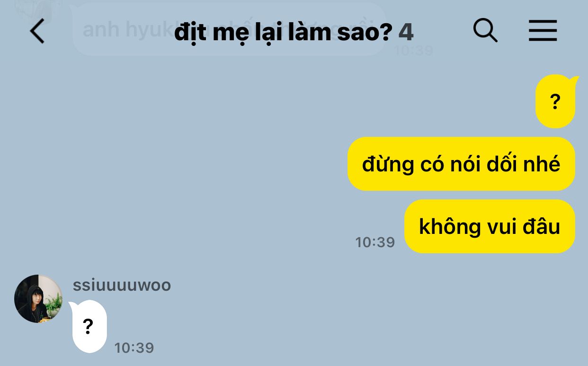This screenshot has width=588, height=366.
Task: Select the 'đừng có nói dối nhé' message
Action: click(461, 164)
